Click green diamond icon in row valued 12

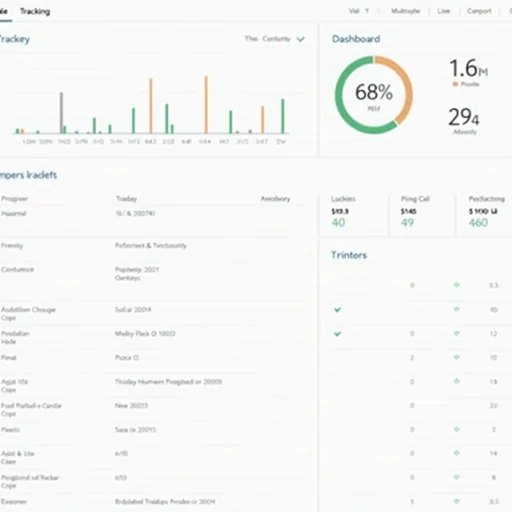click(x=457, y=333)
